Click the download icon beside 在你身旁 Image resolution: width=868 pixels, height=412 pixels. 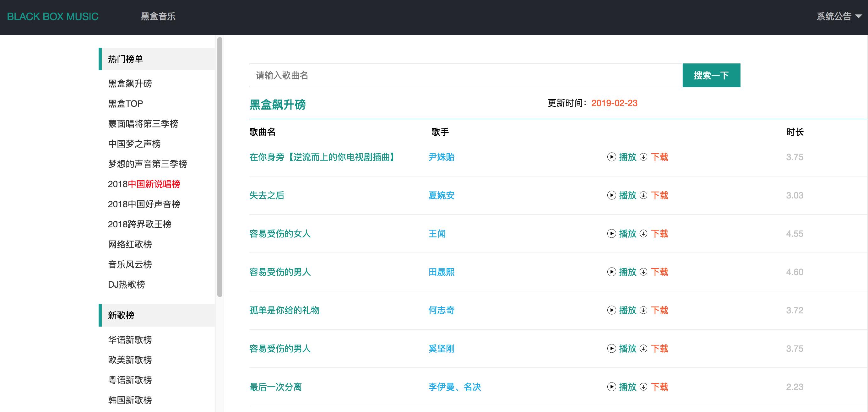click(x=643, y=157)
